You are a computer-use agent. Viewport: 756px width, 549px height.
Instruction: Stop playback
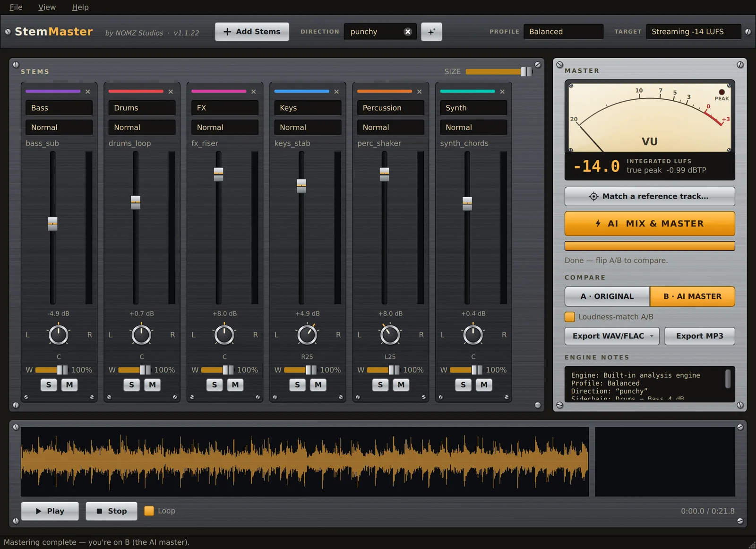pos(112,511)
